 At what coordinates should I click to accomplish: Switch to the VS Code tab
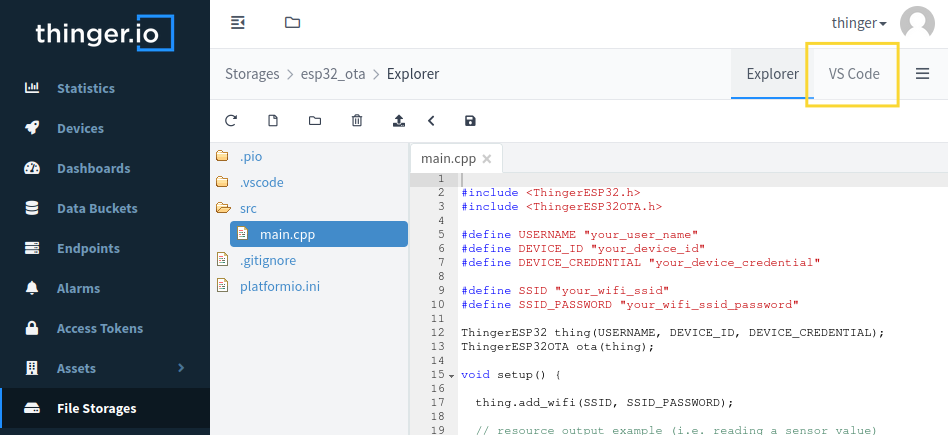tap(854, 74)
